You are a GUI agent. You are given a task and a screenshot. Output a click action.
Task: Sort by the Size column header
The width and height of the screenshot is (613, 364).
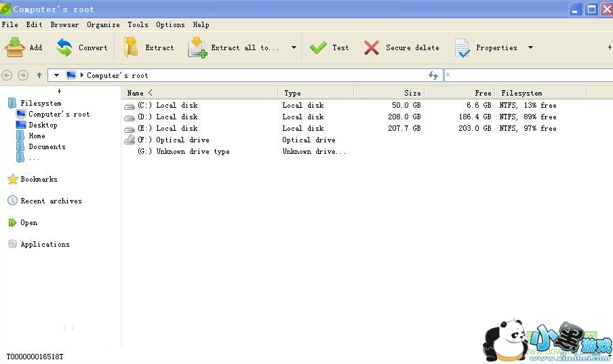tap(389, 93)
